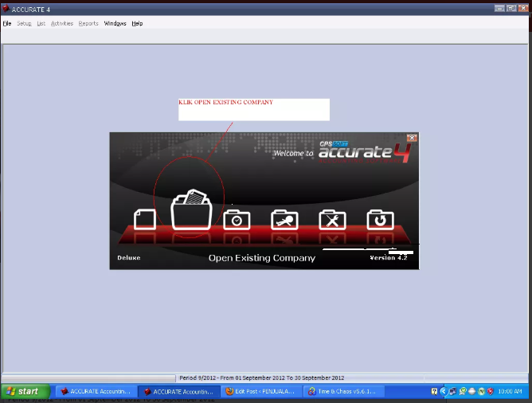Click the folder icon with wrench tools
Screen dimensions: 532x403
[x=332, y=220]
